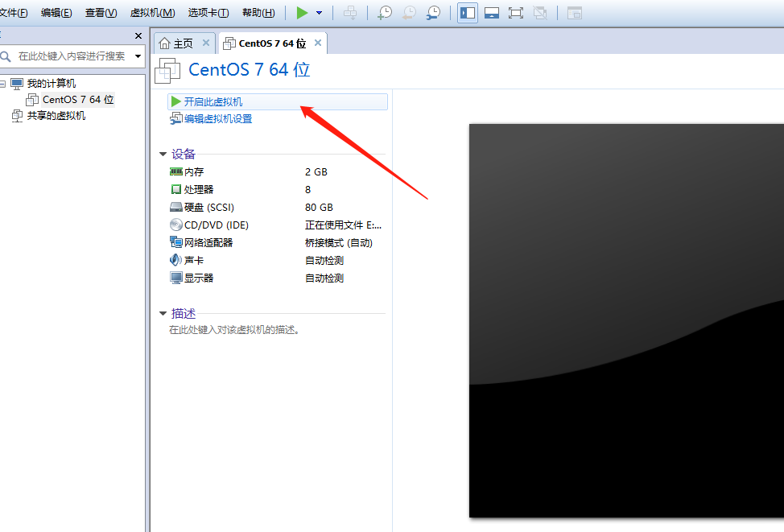Close the 主页 tab

(205, 43)
